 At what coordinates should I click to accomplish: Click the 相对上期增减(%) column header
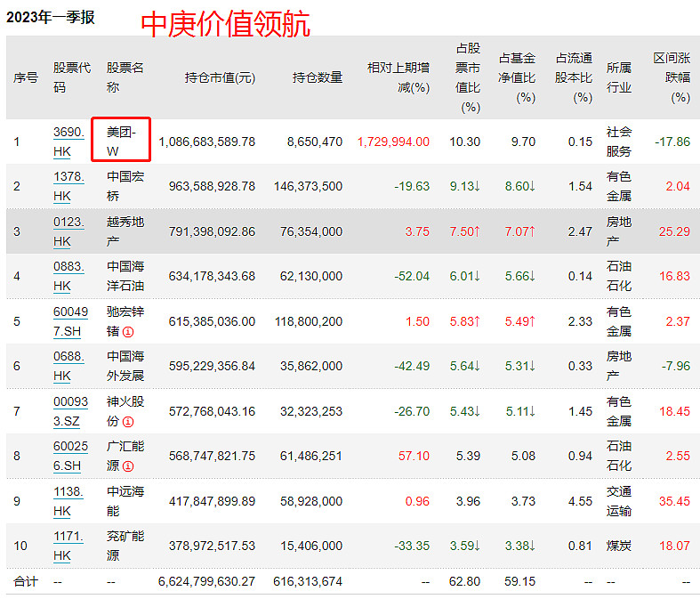[x=398, y=77]
